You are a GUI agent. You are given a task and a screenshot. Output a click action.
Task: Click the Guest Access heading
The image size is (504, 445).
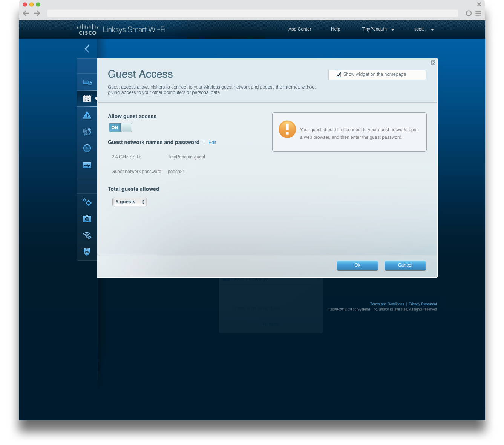click(x=140, y=74)
